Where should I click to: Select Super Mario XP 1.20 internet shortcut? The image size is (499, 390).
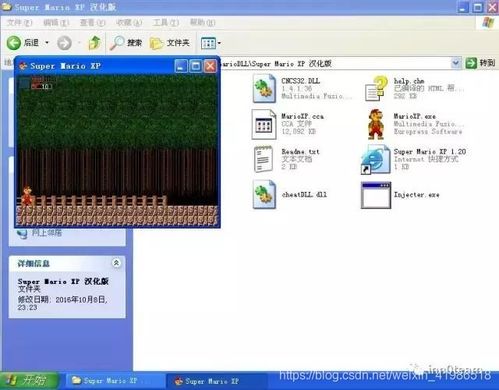376,159
